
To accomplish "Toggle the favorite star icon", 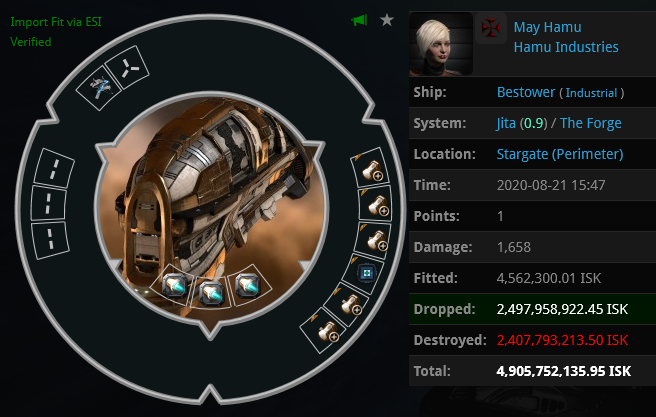I will coord(387,20).
